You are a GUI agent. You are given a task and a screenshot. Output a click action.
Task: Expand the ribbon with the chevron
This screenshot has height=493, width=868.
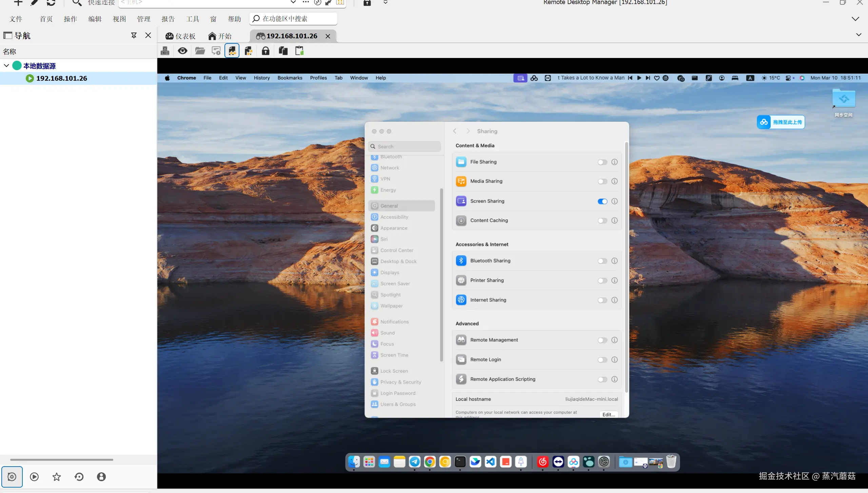[855, 19]
